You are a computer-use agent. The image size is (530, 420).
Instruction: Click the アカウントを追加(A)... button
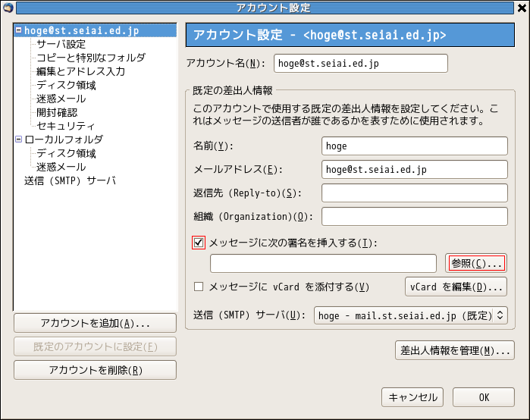pyautogui.click(x=95, y=323)
